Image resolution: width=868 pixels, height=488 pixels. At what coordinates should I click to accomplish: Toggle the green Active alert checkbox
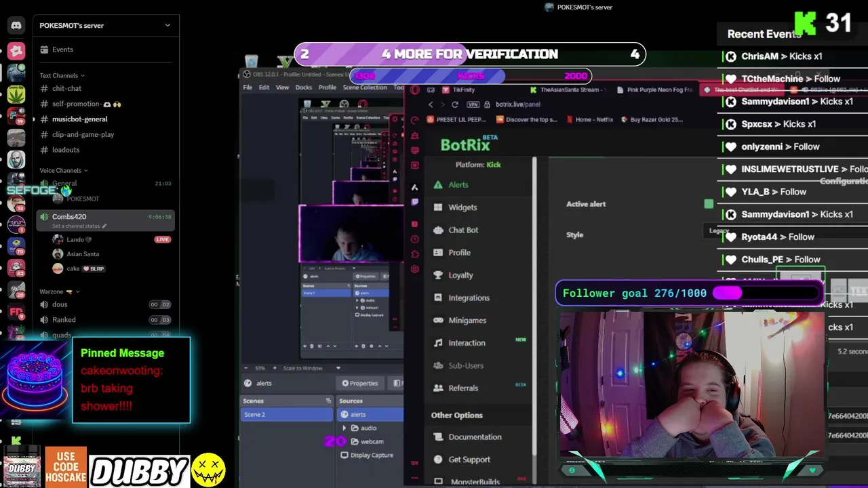pyautogui.click(x=709, y=203)
